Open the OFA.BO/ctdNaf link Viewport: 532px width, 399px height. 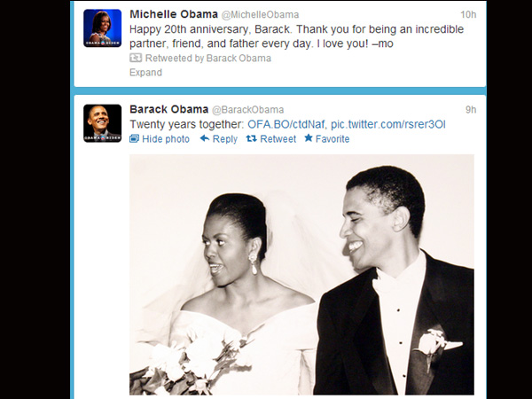pyautogui.click(x=286, y=124)
